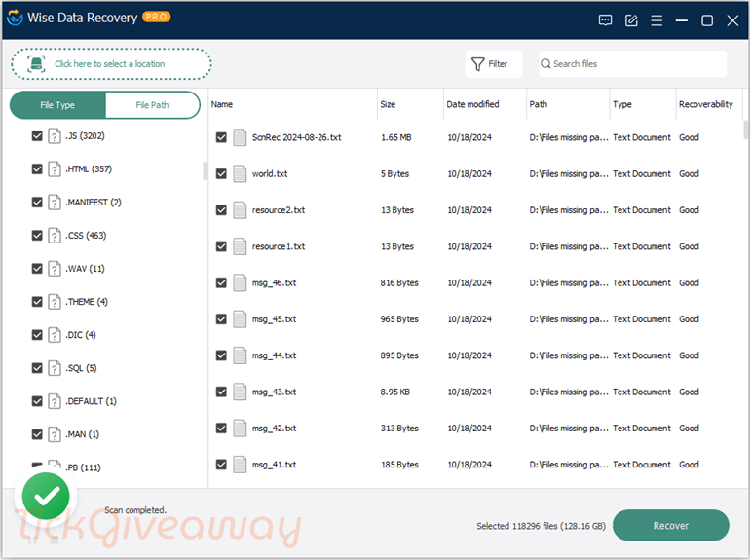Sort by the Name column header
Screen dimensions: 750x560
tap(293, 104)
